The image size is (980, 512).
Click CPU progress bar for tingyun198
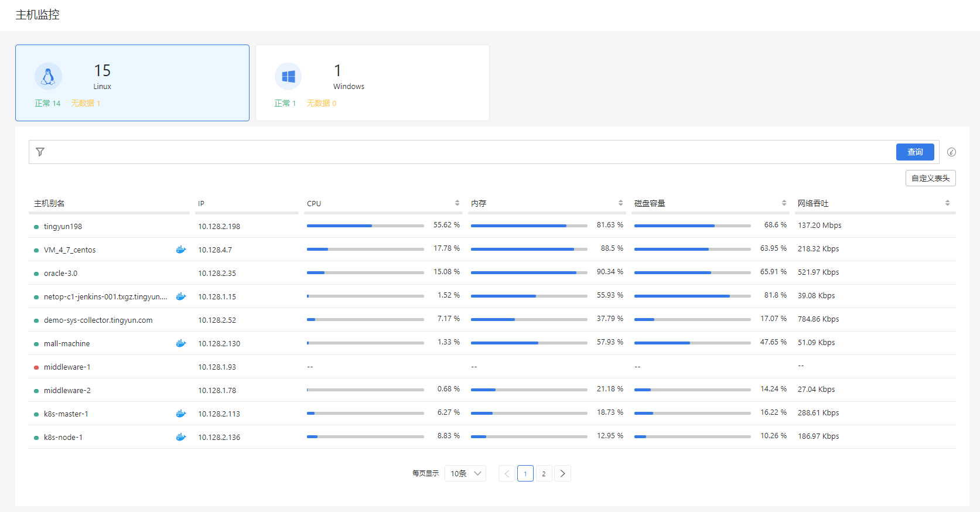(366, 226)
